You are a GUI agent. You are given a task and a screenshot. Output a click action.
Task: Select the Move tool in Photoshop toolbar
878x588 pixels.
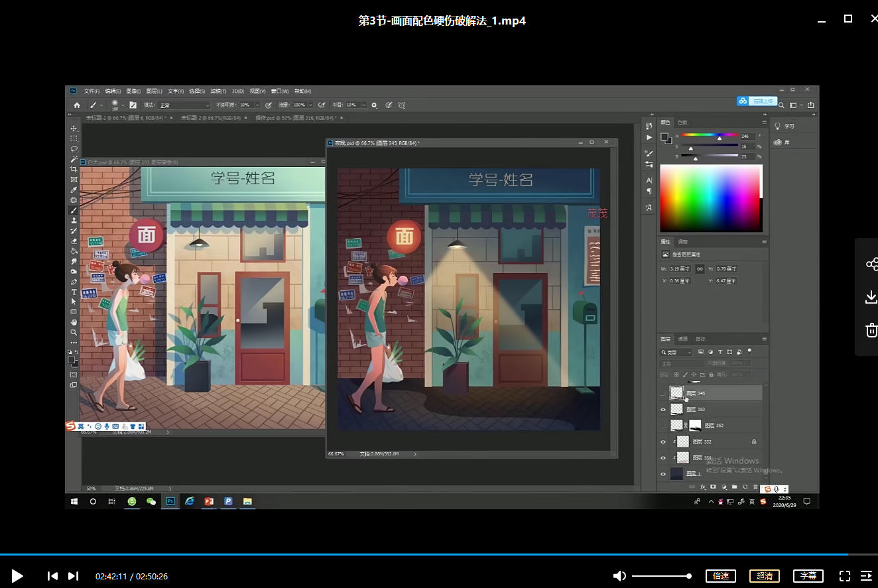[74, 128]
